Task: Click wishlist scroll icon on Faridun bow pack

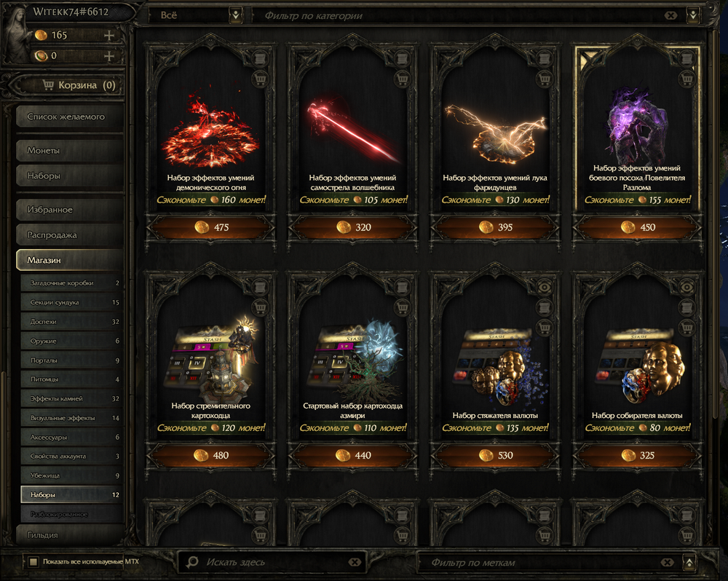Action: (x=544, y=59)
